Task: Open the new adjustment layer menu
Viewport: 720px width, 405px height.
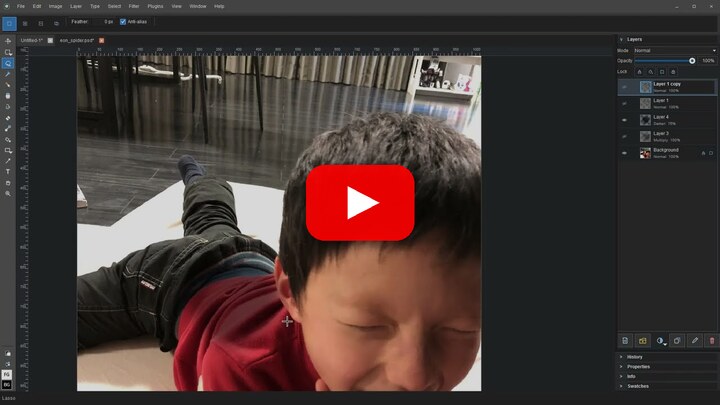Action: (x=660, y=341)
